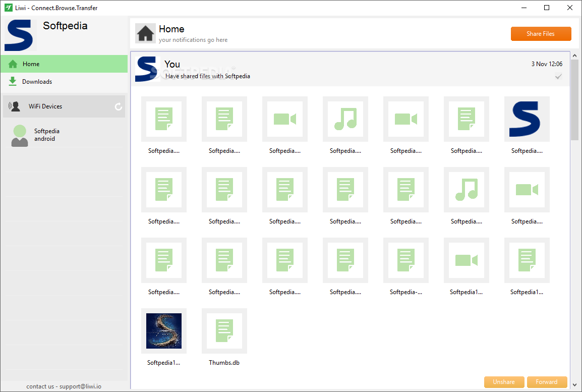The image size is (582, 392).
Task: Refresh the WiFi Devices list
Action: pyautogui.click(x=119, y=106)
